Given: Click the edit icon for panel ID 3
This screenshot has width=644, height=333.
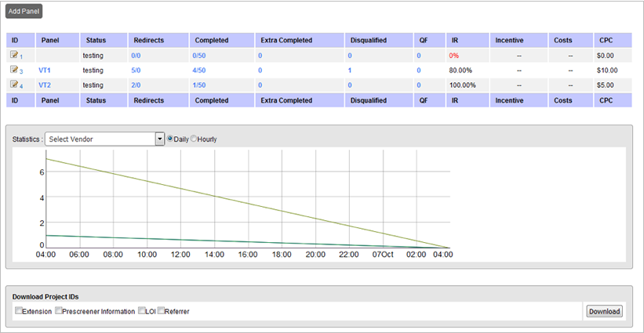Looking at the screenshot, I should [x=14, y=70].
